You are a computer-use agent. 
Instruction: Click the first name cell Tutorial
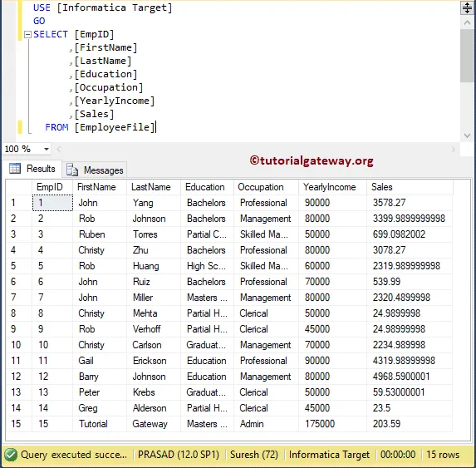point(100,424)
